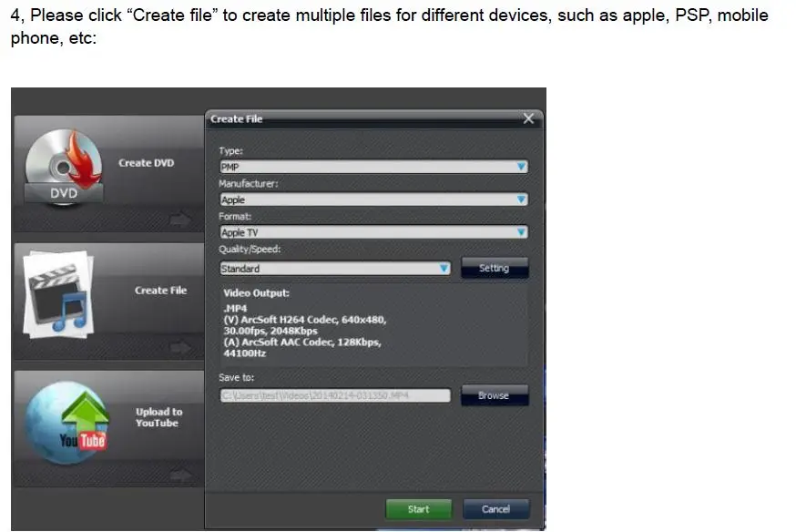This screenshot has width=796, height=532.
Task: Click the Manufacturer: label
Action: (x=249, y=183)
